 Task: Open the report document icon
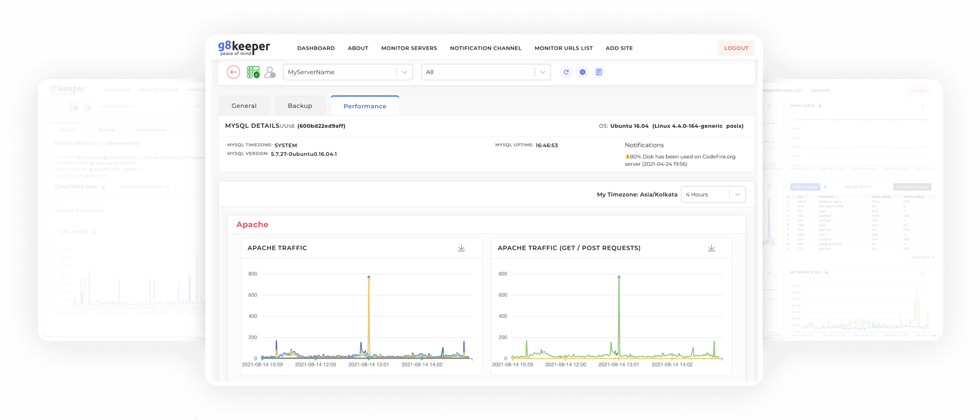click(599, 72)
